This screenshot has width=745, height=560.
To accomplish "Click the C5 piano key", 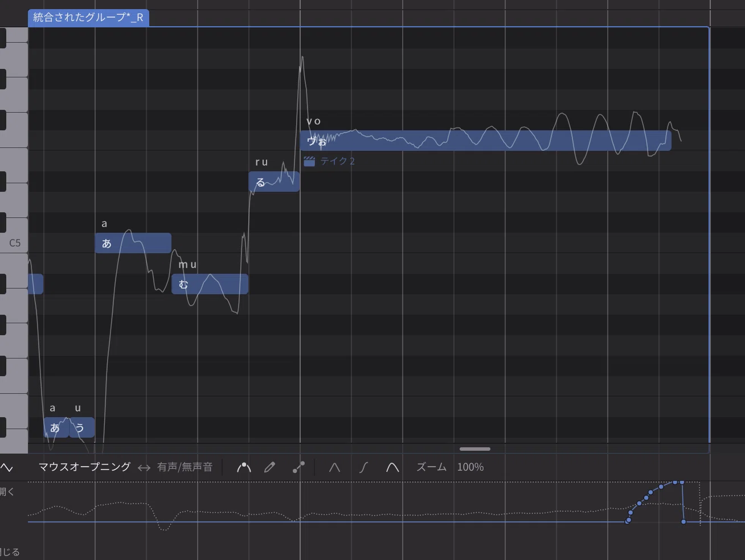I will (14, 243).
